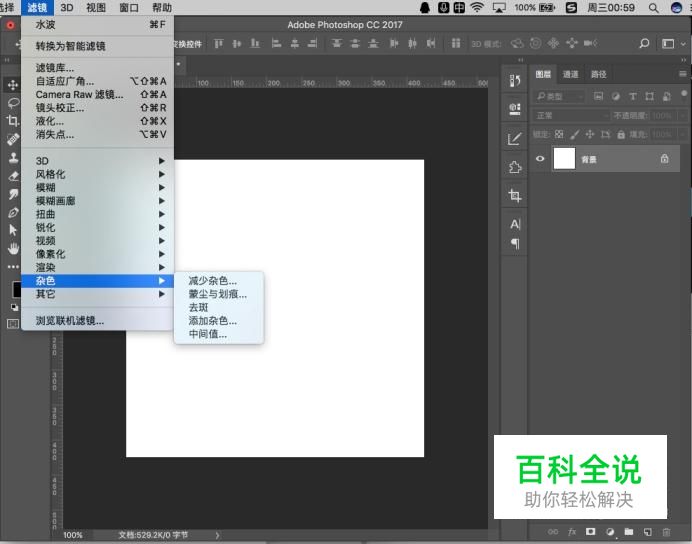Open the Paragraph panel icon
692x544 pixels.
click(x=515, y=243)
